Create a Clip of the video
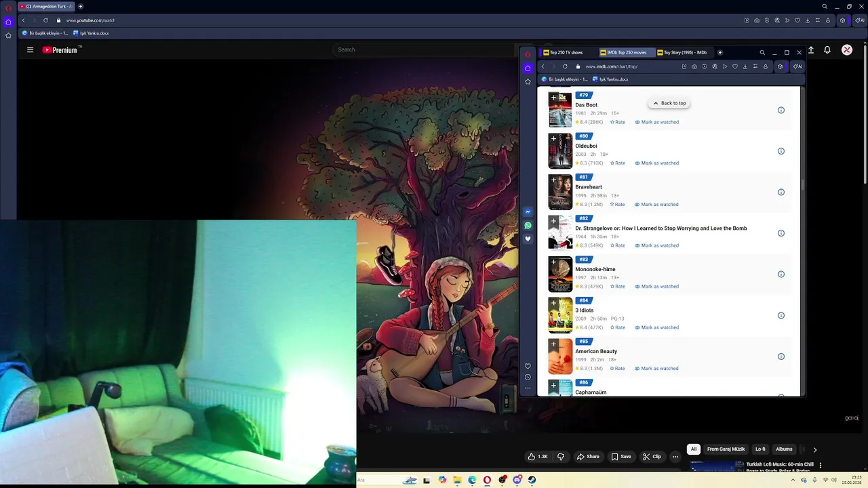Viewport: 868px width, 488px height. [652, 457]
